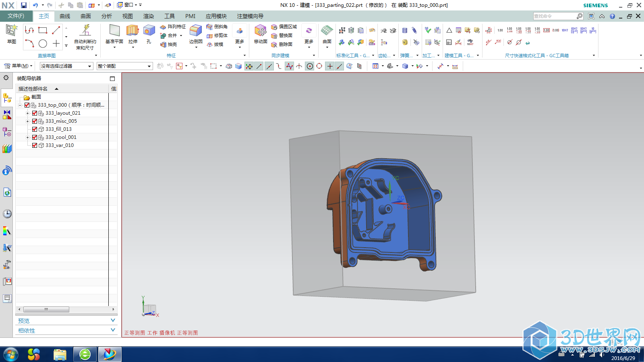
Task: Expand the 333_misc_005 tree node
Action: [x=27, y=121]
